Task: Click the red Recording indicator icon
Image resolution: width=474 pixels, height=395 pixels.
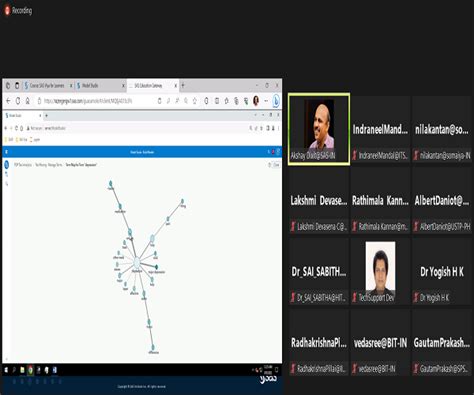Action: pos(7,10)
